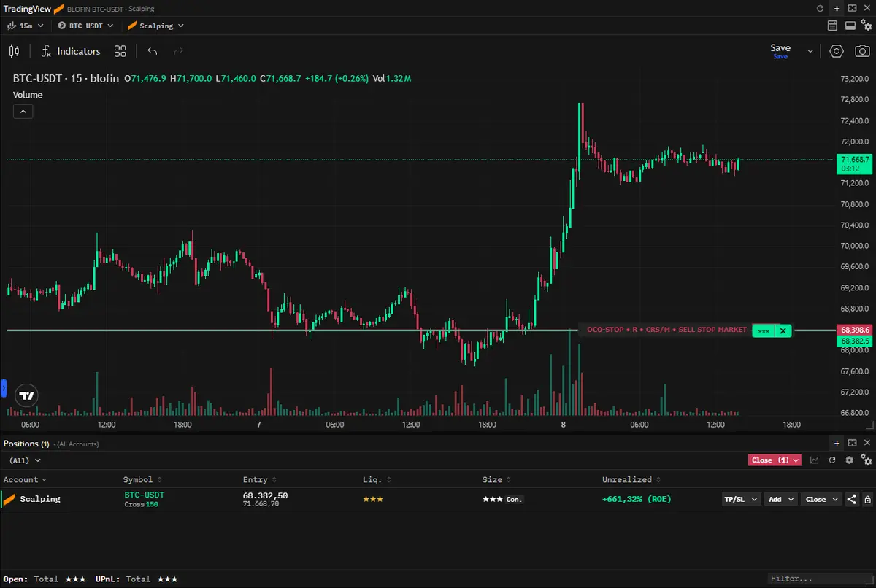Sort positions by Unrealized column
The image size is (876, 588).
pyautogui.click(x=631, y=480)
